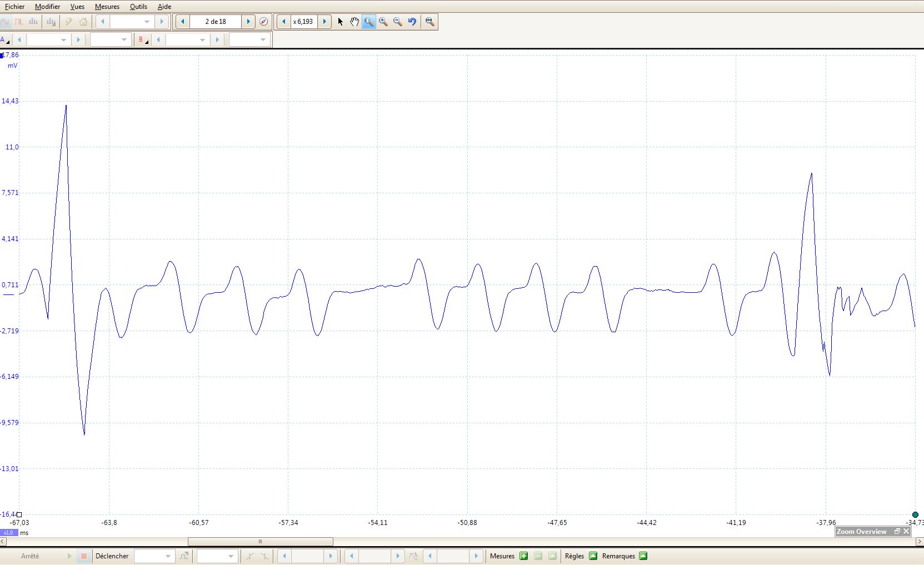Decrease horizontal zoom factor x 6,193

point(284,22)
